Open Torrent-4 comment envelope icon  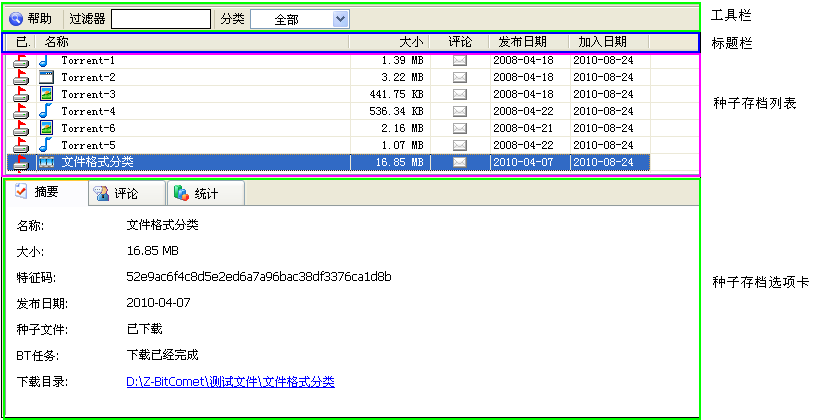point(460,112)
